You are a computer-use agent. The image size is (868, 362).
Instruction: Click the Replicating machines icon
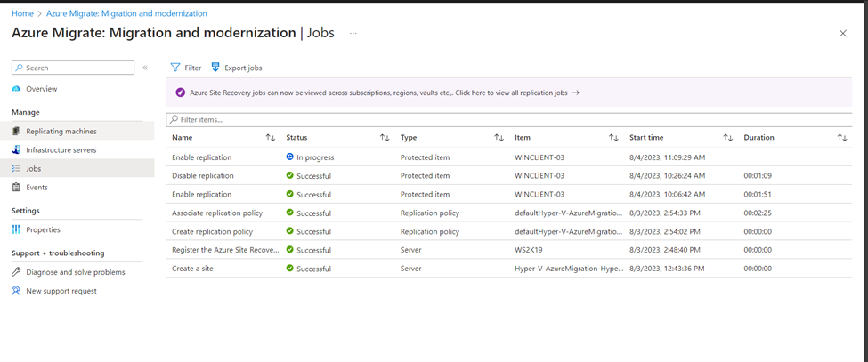(x=16, y=132)
